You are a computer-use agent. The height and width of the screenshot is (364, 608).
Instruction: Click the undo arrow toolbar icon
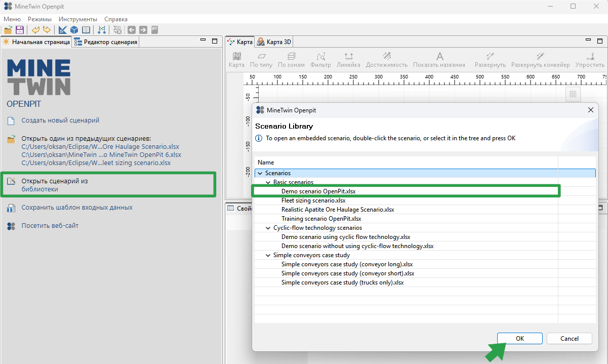click(x=35, y=30)
